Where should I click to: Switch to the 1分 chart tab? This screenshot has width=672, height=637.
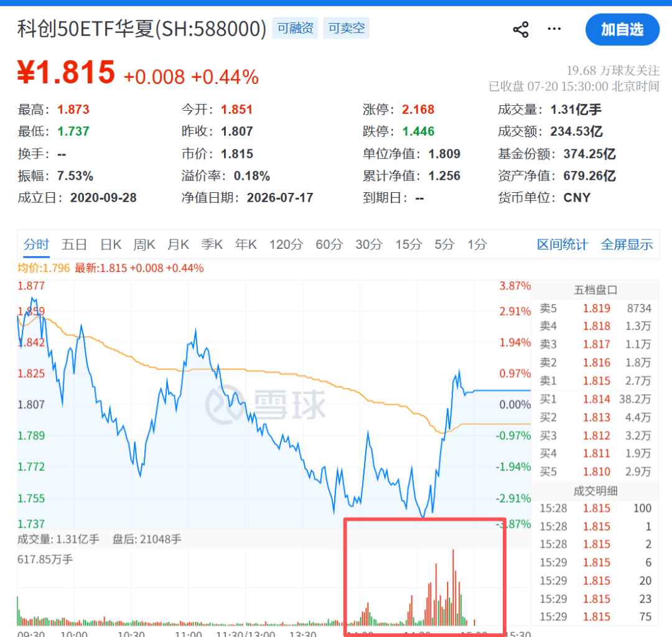pos(477,244)
